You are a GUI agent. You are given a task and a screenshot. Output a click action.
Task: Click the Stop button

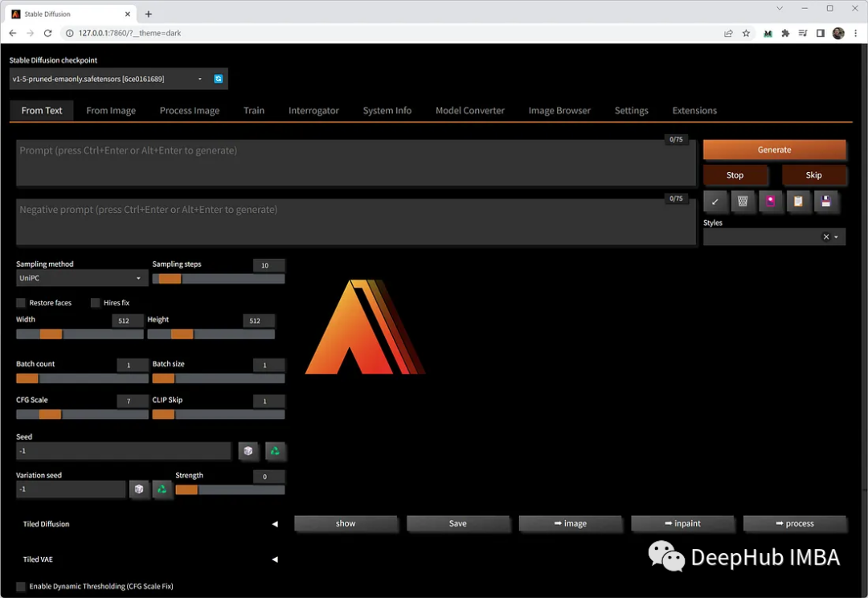pos(735,175)
